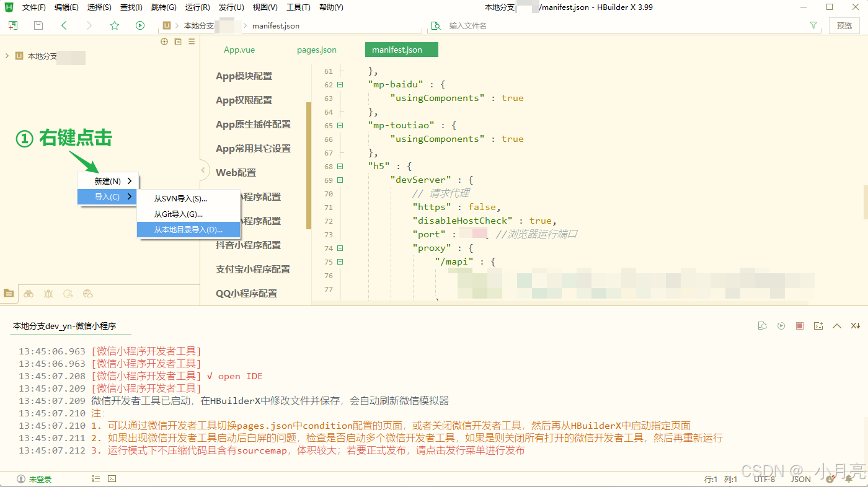
Task: Restart the run via circular play icon
Action: [x=781, y=325]
